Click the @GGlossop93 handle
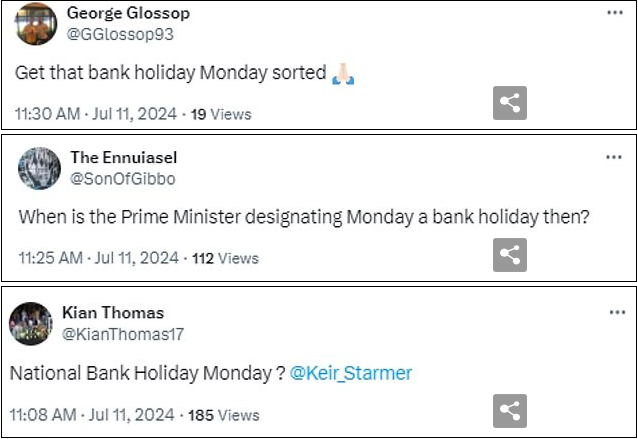Screen dimensions: 638x439 120,34
